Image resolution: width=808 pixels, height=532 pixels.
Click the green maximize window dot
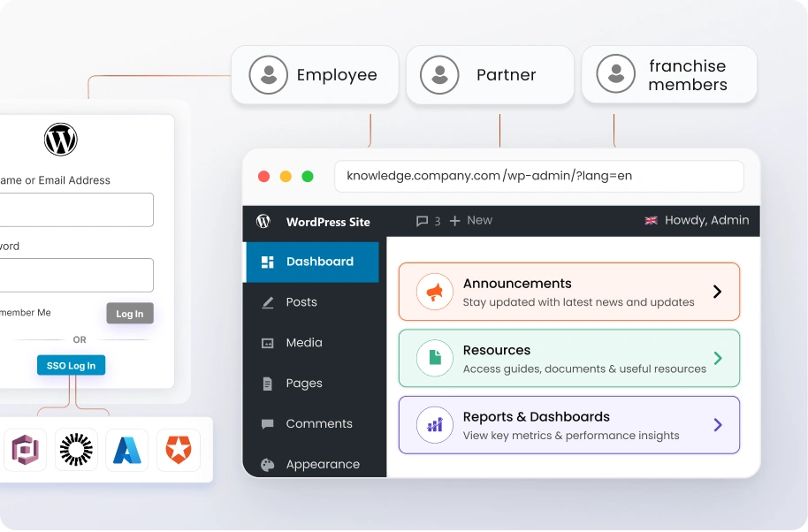[308, 177]
